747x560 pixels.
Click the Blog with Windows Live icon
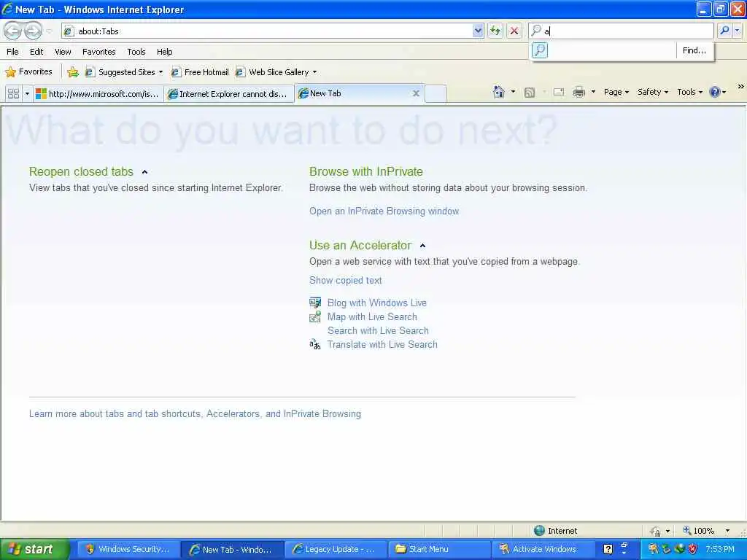tap(315, 303)
